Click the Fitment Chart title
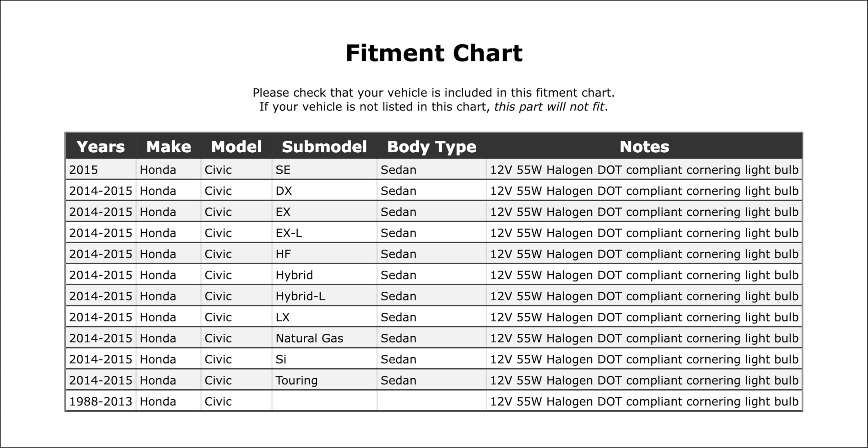Screen dimensions: 868x448 click(x=434, y=53)
